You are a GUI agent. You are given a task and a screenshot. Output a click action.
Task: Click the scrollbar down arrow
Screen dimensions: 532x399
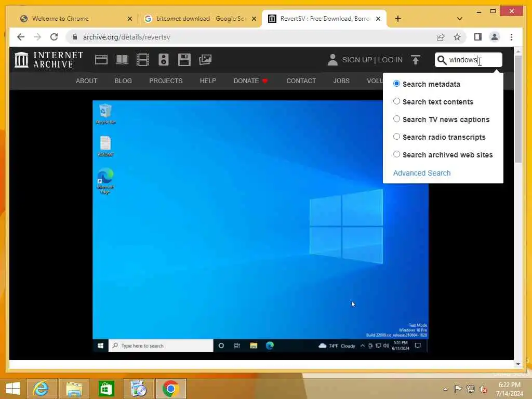(518, 364)
